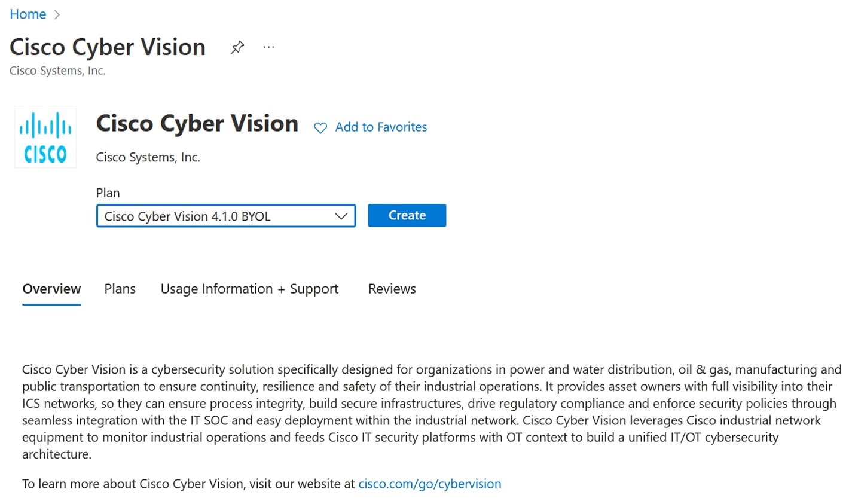
Task: Click the heart icon to favorite this offer
Action: (x=320, y=127)
